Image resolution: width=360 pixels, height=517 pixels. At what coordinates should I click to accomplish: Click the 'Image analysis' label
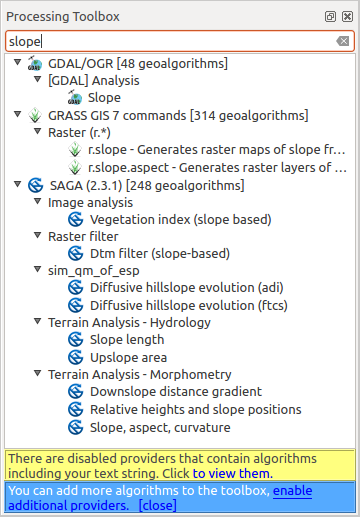(90, 203)
